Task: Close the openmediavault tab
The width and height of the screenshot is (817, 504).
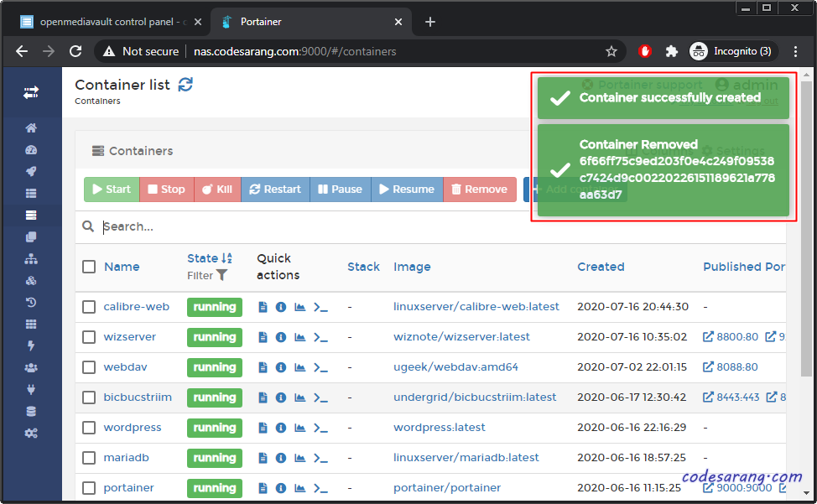Action: point(198,22)
